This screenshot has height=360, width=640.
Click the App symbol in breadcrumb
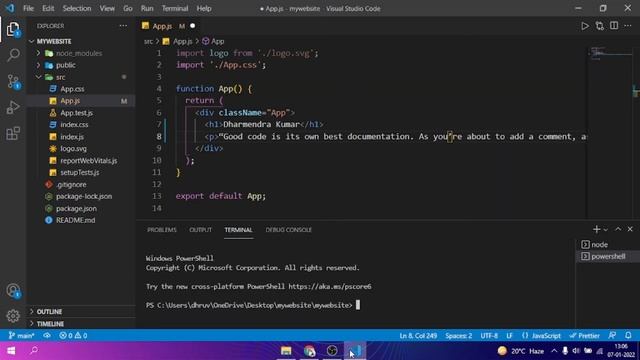tap(213, 41)
